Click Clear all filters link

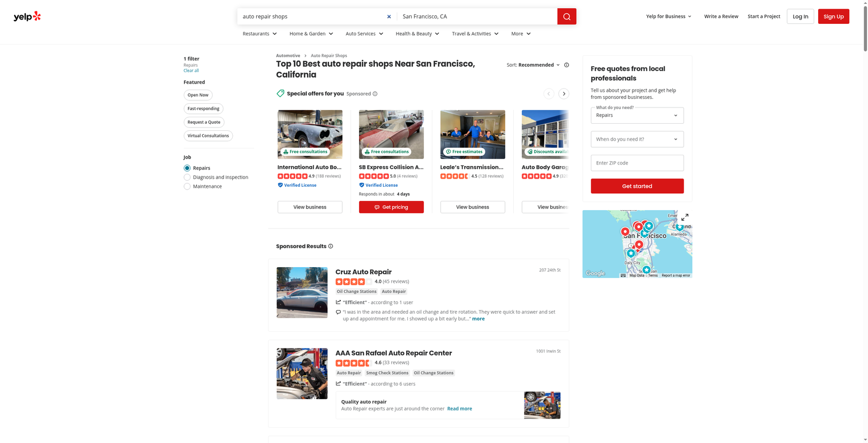191,71
